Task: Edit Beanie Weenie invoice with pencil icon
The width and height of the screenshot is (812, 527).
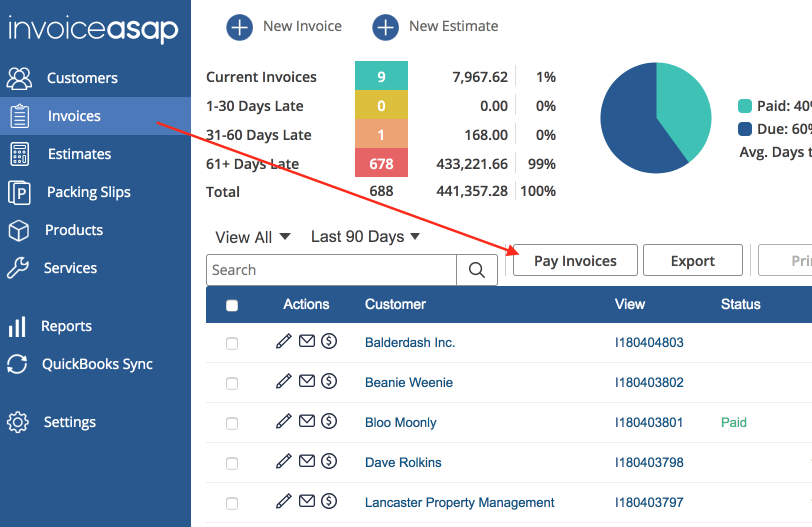Action: 283,381
